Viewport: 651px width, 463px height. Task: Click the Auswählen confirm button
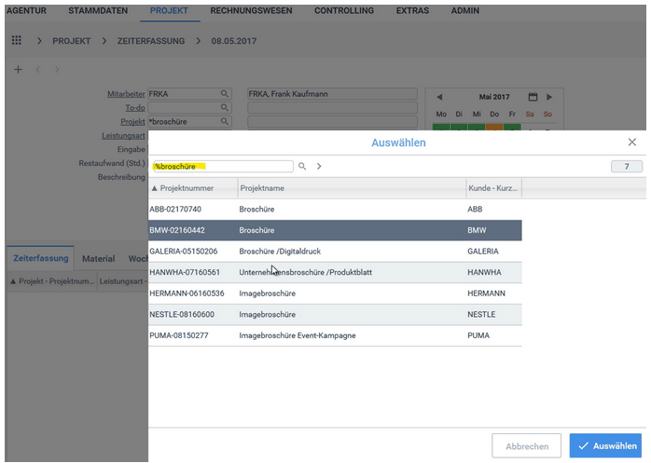(x=605, y=446)
